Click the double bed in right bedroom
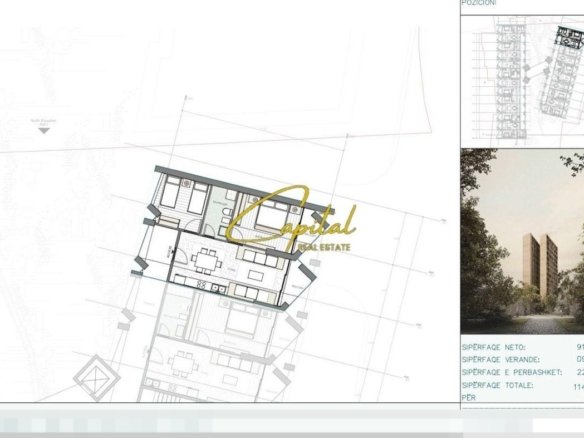 (272, 216)
